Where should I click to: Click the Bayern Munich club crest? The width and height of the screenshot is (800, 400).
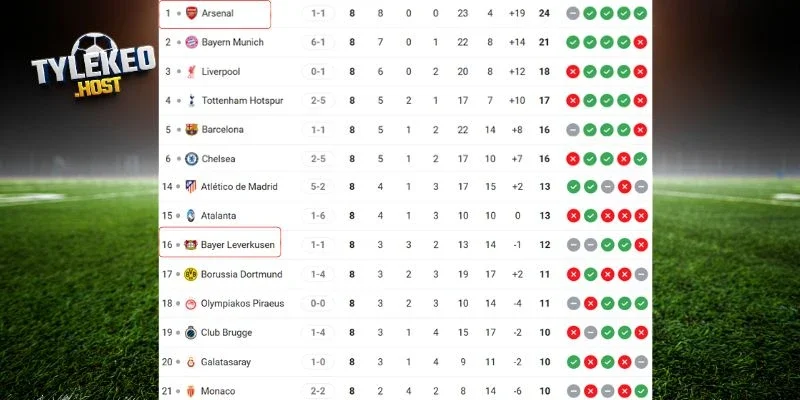(192, 43)
